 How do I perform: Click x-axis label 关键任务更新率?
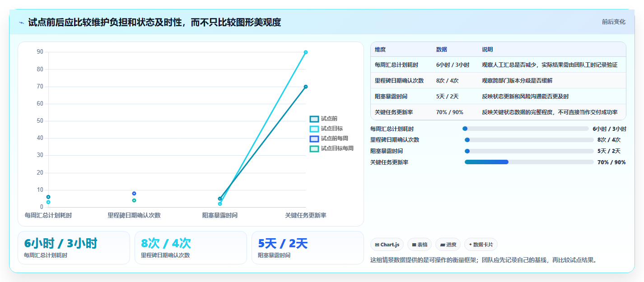(x=306, y=216)
